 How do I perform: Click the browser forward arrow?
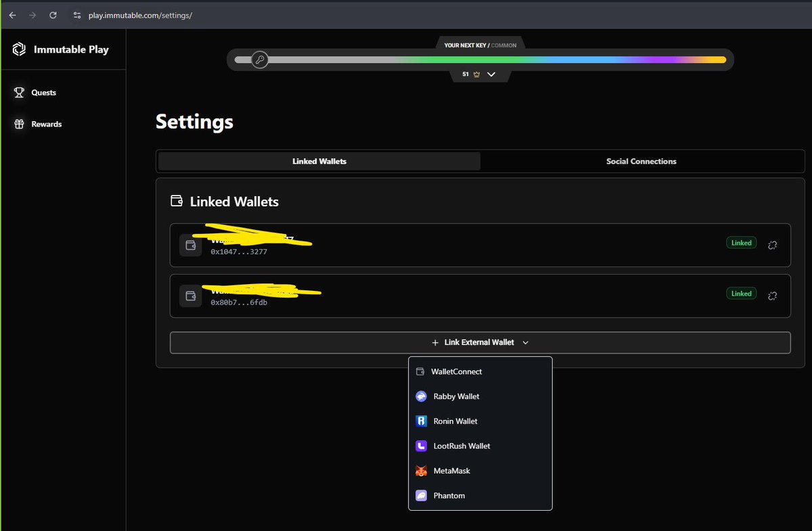click(32, 15)
